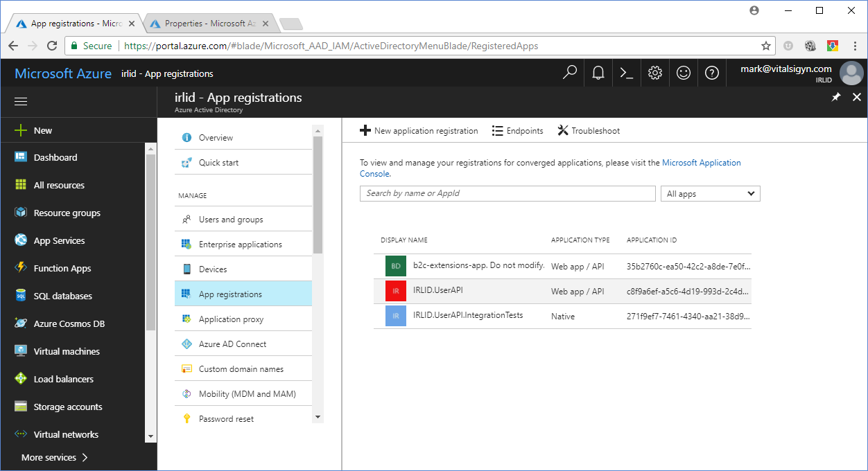The height and width of the screenshot is (471, 868).
Task: Click Microsoft Azure logo text
Action: 63,73
